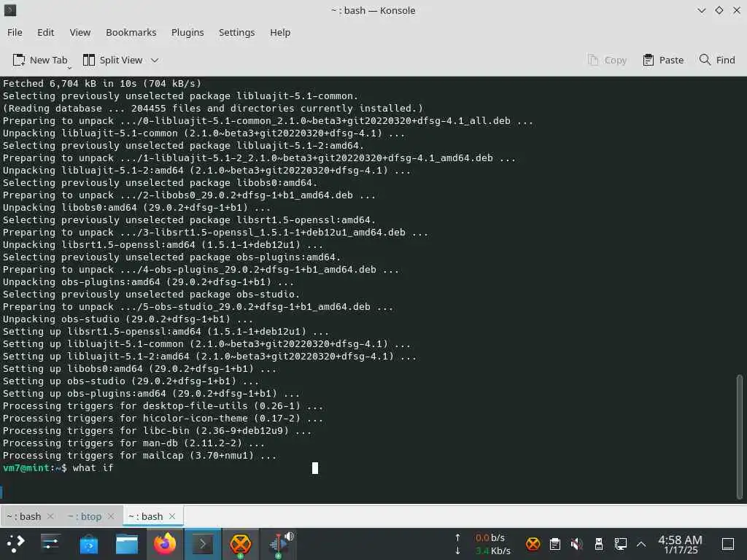Switch to the btop tab
This screenshot has width=747, height=560.
coord(85,516)
